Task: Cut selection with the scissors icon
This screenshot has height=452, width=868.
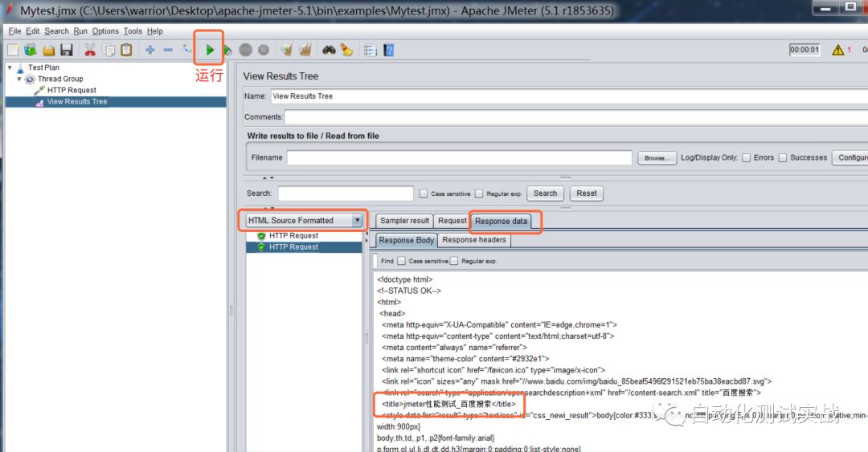Action: click(x=90, y=51)
